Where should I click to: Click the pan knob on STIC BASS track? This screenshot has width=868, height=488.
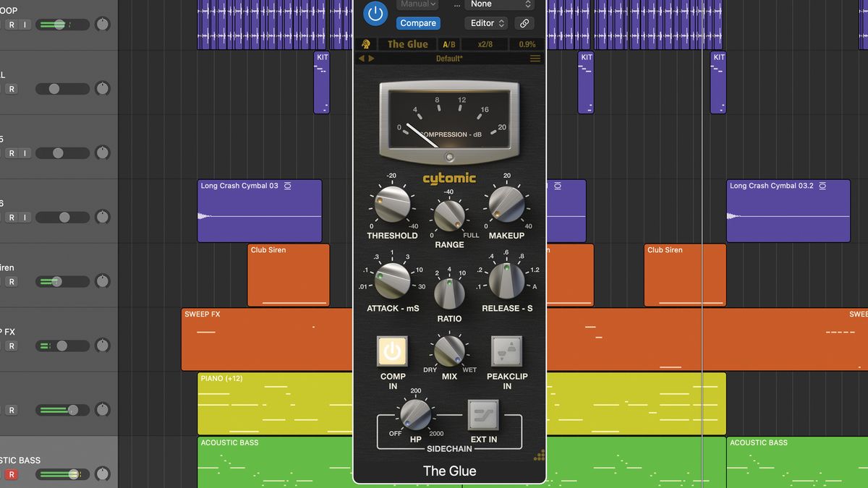pyautogui.click(x=103, y=474)
